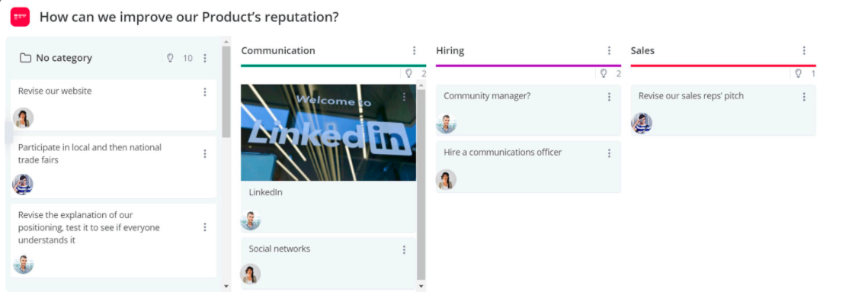Open options for Hire a communications officer card

pos(609,153)
